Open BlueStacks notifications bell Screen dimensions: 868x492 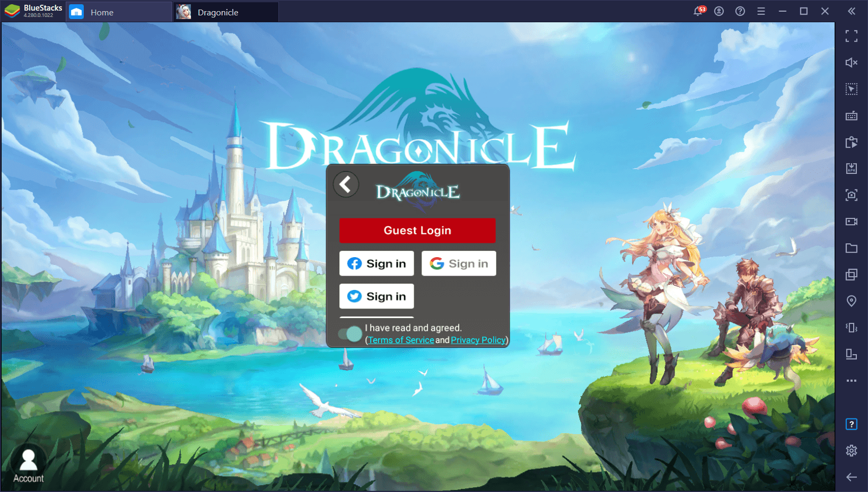coord(699,11)
